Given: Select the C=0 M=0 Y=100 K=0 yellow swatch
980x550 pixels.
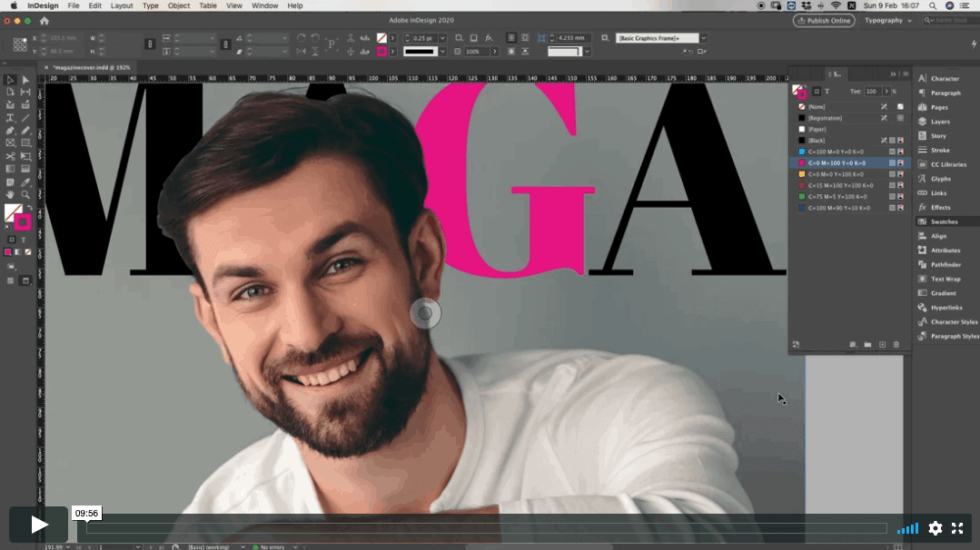Looking at the screenshot, I should (836, 174).
